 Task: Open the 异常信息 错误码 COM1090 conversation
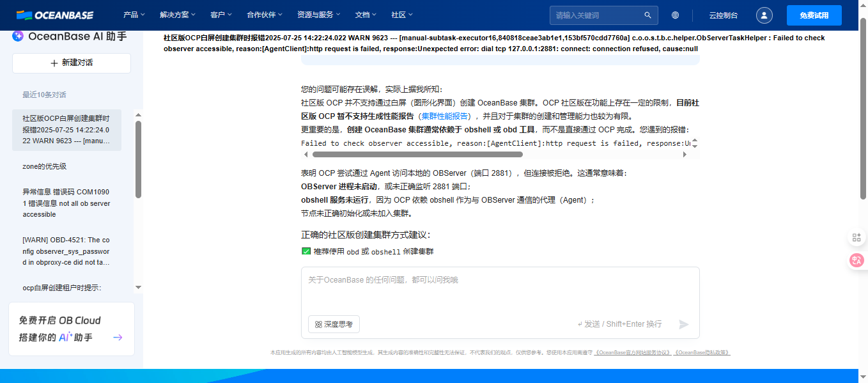(66, 203)
